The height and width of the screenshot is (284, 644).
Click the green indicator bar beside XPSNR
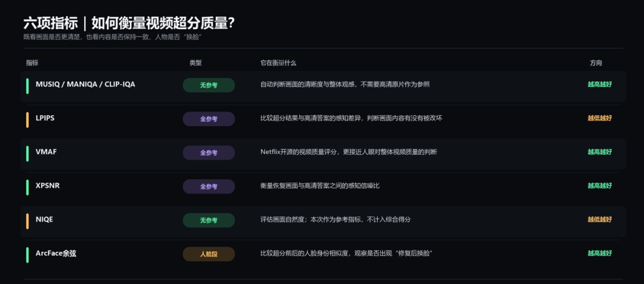27,187
